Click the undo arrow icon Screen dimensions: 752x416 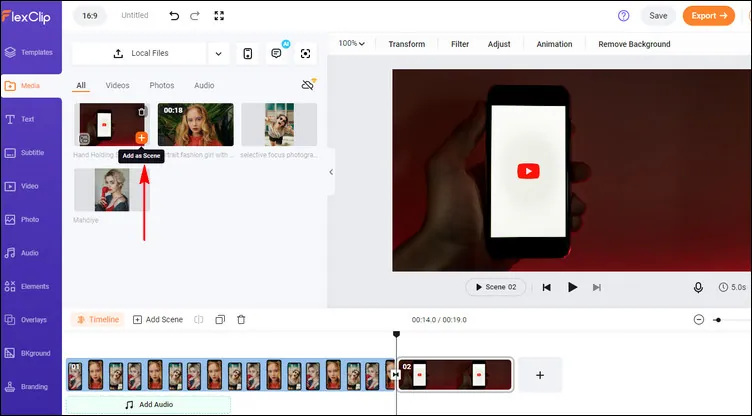pyautogui.click(x=174, y=16)
